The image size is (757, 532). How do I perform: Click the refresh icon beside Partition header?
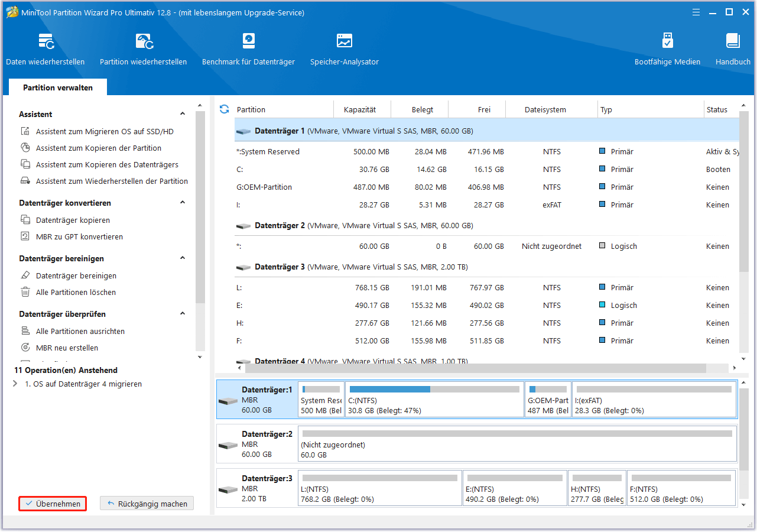224,109
